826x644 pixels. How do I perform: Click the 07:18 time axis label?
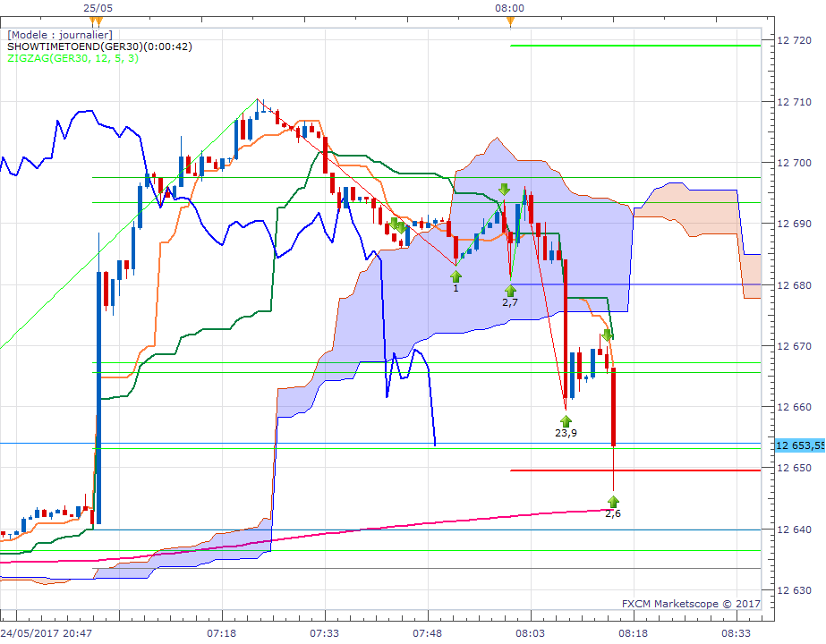point(221,633)
